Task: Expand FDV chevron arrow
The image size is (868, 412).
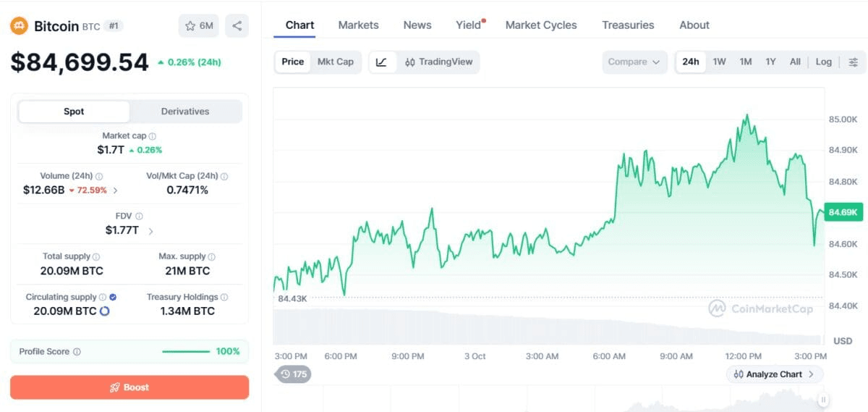Action: 150,231
